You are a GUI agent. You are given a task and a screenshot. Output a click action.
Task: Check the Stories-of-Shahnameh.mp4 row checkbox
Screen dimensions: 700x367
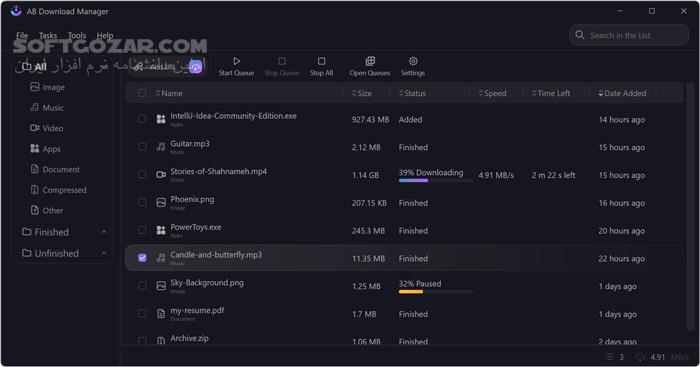(x=142, y=174)
